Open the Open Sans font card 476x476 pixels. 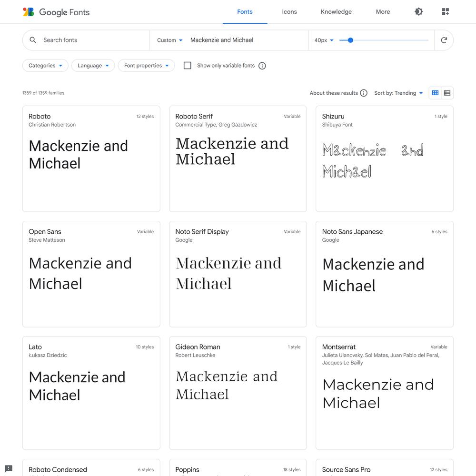tap(91, 274)
